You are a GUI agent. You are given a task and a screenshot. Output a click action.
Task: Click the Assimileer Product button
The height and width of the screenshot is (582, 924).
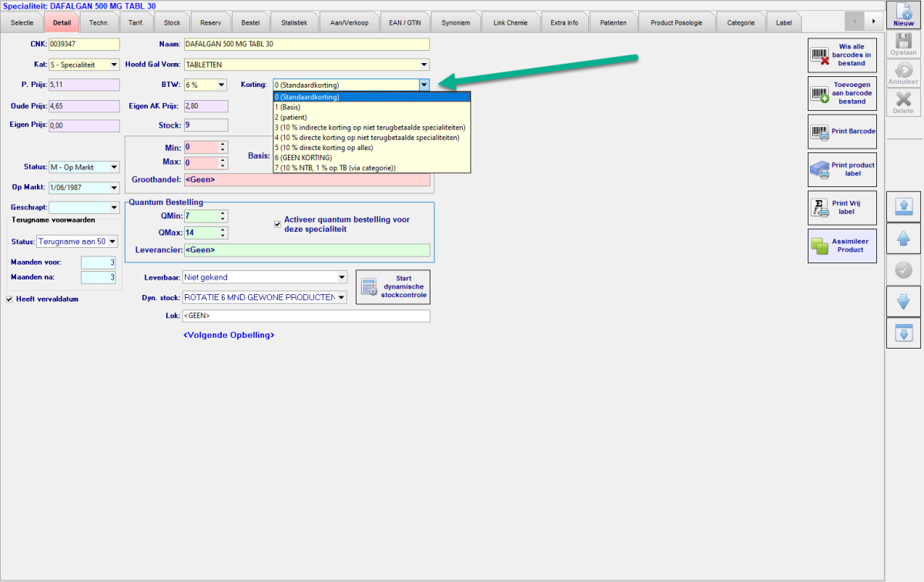(842, 246)
